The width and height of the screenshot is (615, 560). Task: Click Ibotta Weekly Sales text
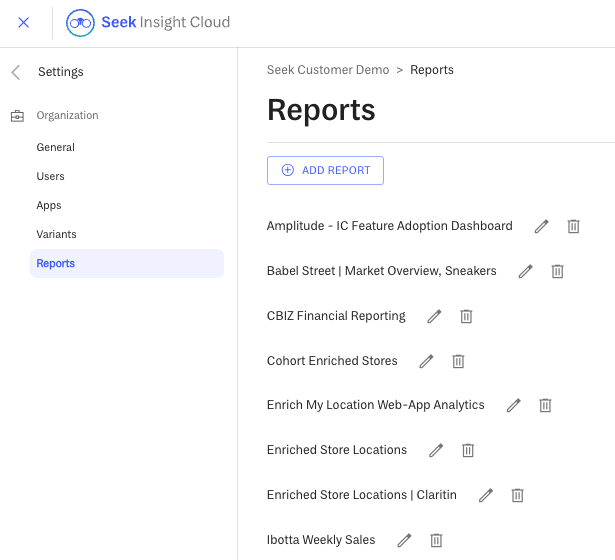click(321, 540)
